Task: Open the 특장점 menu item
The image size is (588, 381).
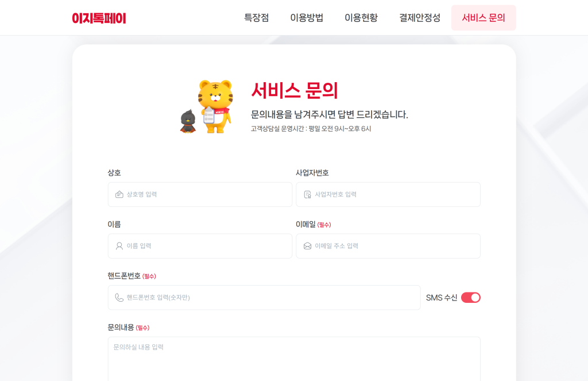Action: pos(257,18)
